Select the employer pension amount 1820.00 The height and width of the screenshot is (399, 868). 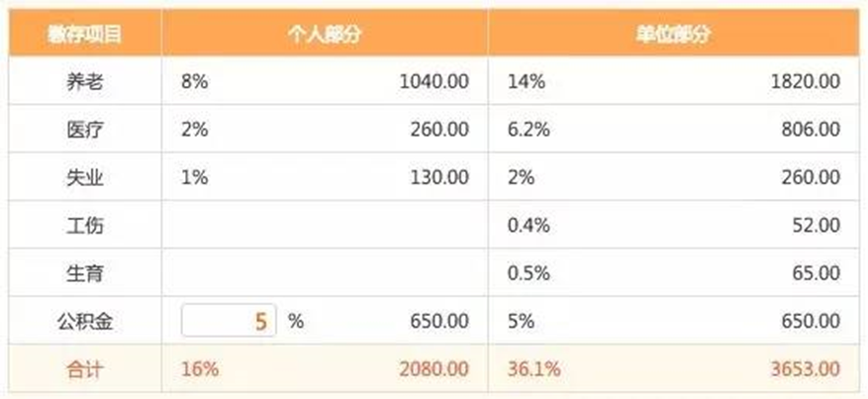(x=805, y=82)
